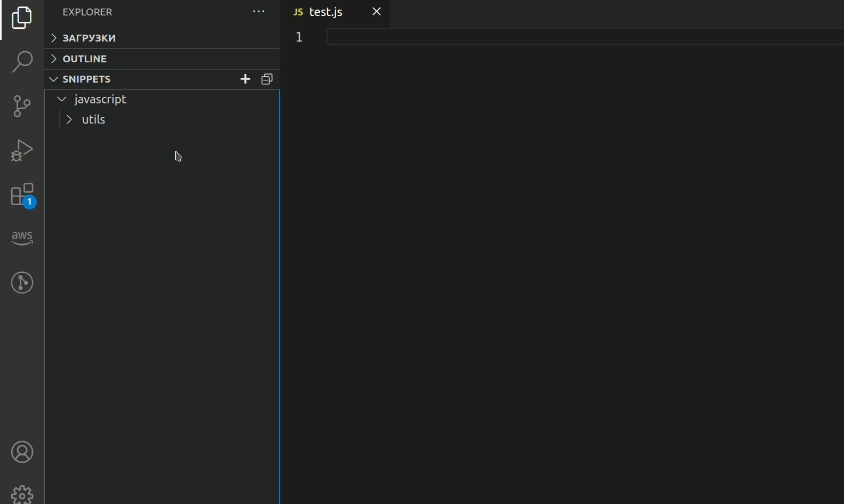Open the Accounts menu
The image size is (844, 504).
point(22,452)
